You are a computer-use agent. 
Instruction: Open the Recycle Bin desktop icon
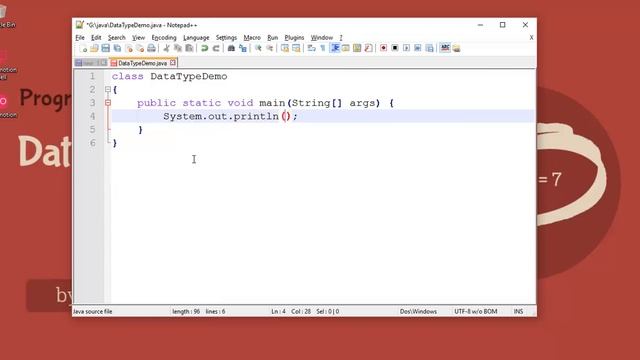7,16
